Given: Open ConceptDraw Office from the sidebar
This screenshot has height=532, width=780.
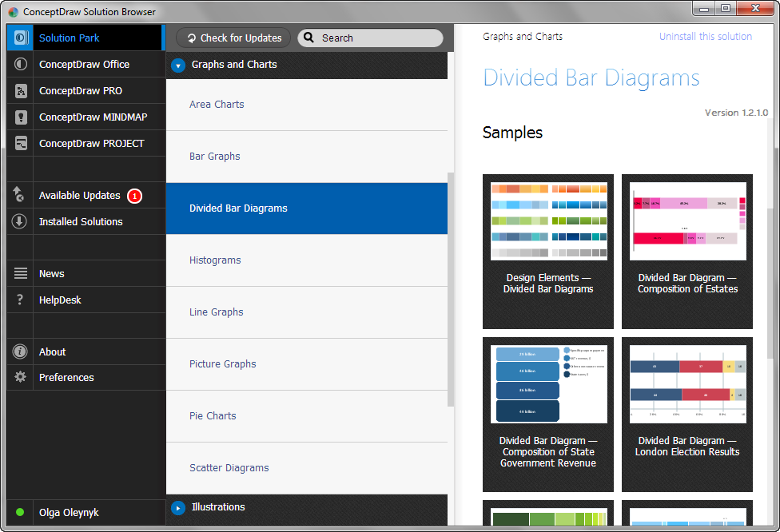Looking at the screenshot, I should (86, 64).
